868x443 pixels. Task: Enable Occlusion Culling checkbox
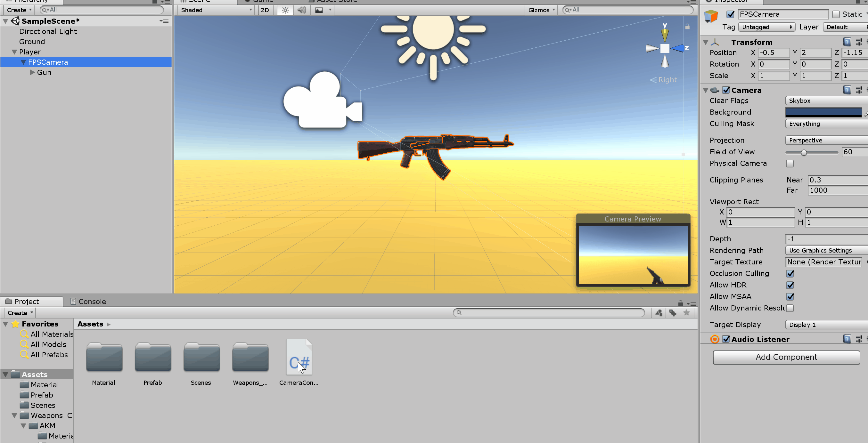coord(790,273)
